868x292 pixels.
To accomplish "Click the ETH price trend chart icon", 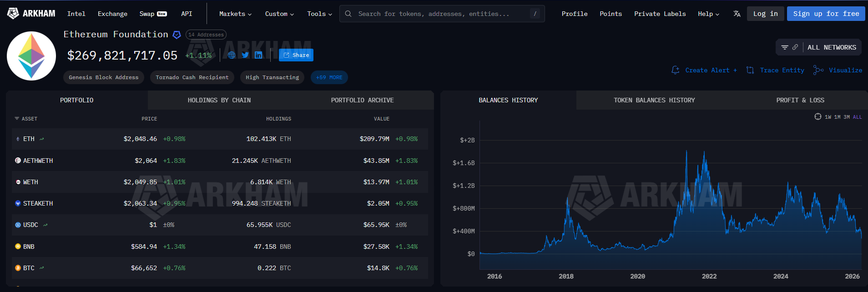I will (42, 139).
